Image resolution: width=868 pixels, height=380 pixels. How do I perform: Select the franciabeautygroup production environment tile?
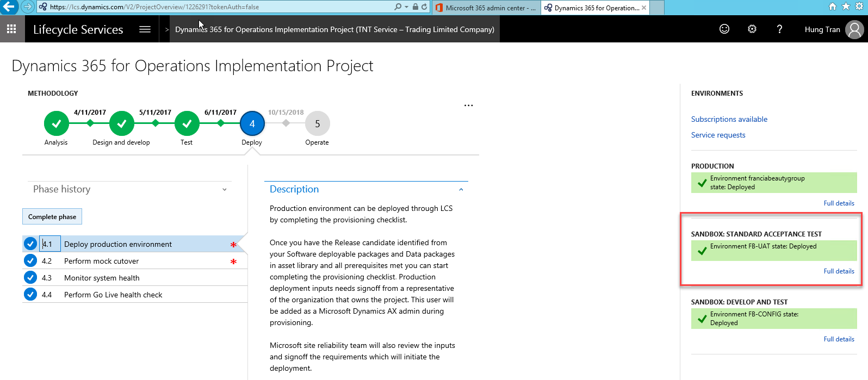[x=774, y=183]
